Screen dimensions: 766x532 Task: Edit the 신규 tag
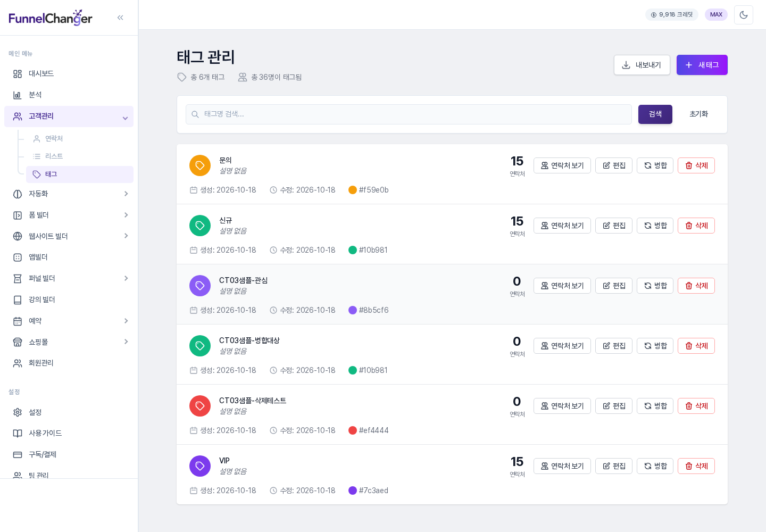(x=614, y=226)
